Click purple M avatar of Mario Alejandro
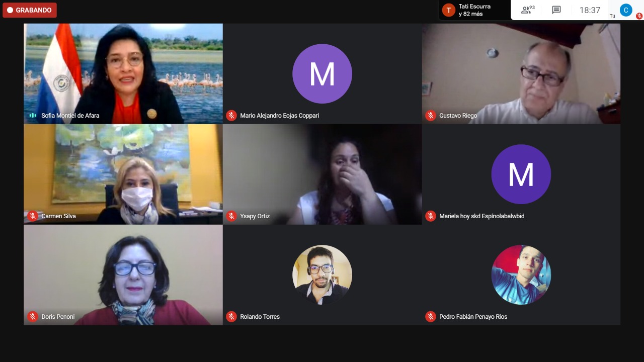 coord(322,73)
